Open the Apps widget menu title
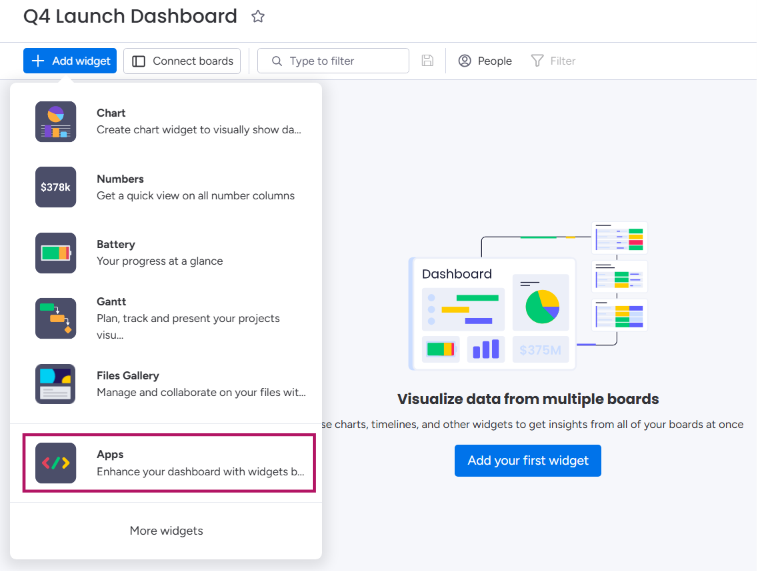This screenshot has width=757, height=571. [110, 455]
